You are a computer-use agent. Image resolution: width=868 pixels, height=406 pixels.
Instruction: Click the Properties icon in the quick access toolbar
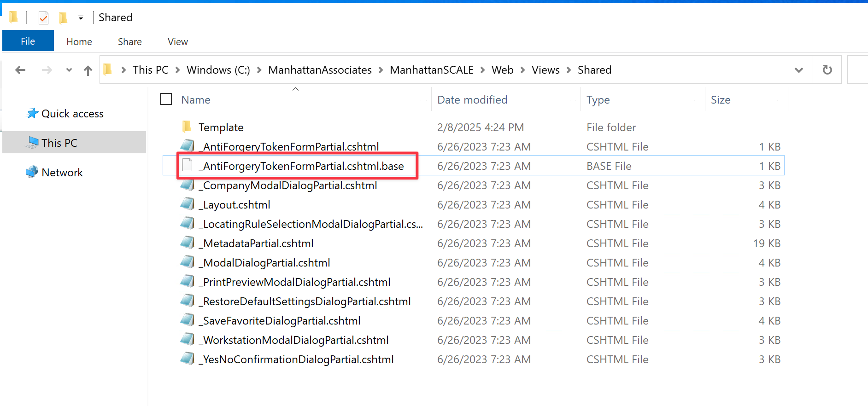pos(43,18)
